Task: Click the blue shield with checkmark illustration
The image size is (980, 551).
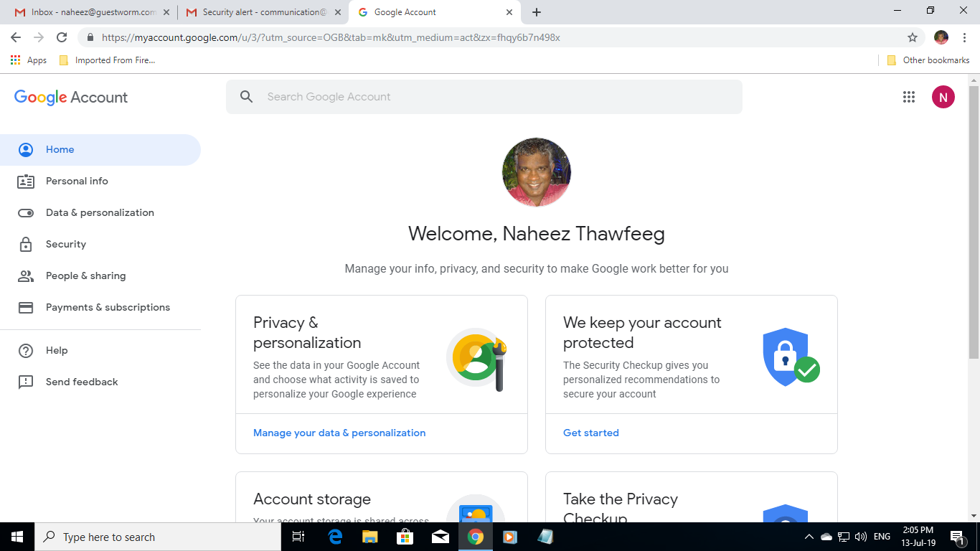Action: (791, 357)
